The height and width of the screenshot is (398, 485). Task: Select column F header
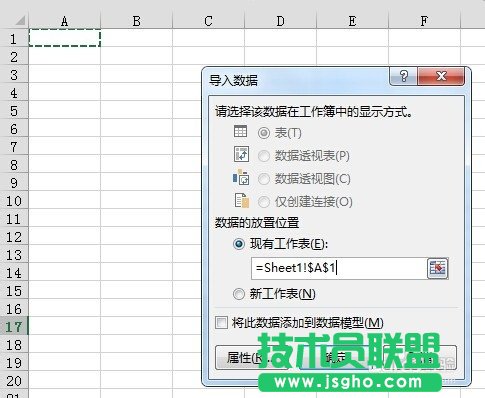point(424,21)
